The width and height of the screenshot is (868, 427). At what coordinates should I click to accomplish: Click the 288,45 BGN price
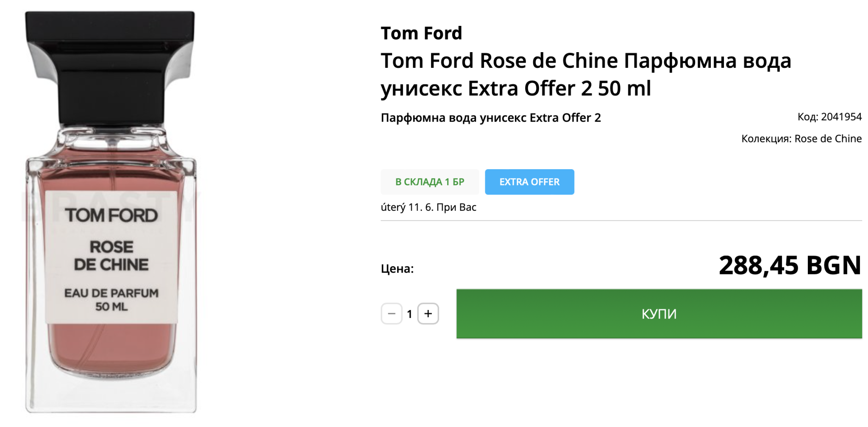click(x=790, y=266)
